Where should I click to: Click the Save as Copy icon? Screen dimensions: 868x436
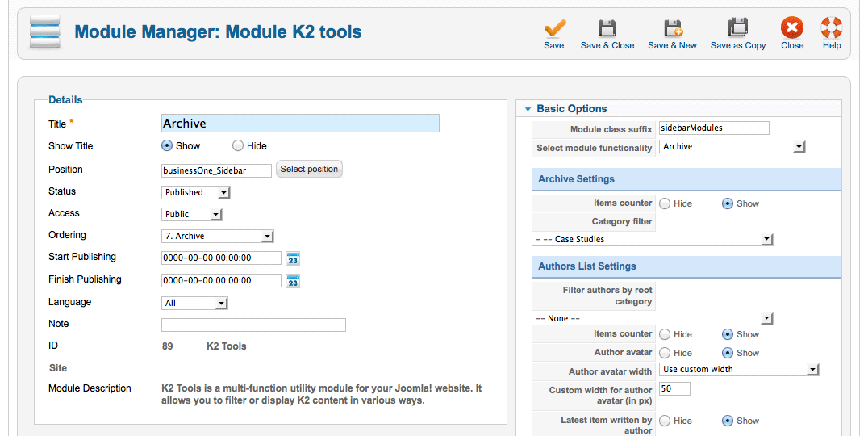738,28
